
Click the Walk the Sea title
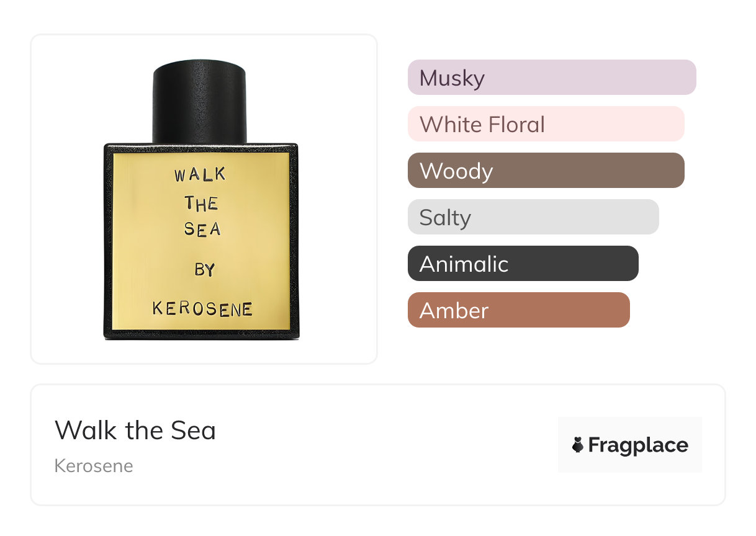coord(135,430)
